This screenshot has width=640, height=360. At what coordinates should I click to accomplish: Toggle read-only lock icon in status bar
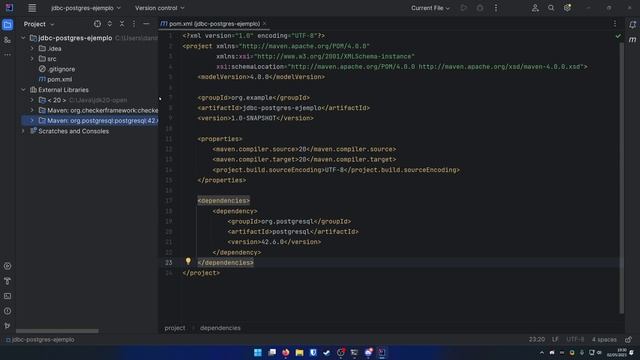(x=629, y=340)
